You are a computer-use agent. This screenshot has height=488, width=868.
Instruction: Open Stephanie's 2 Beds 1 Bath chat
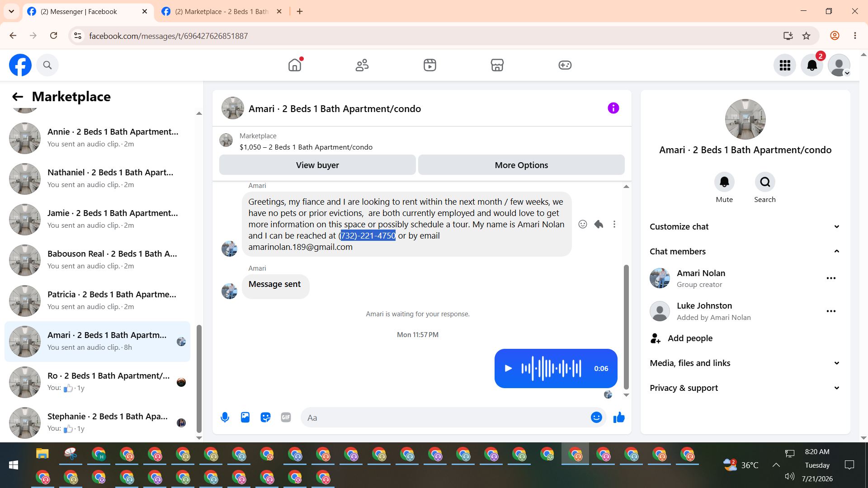tap(97, 422)
